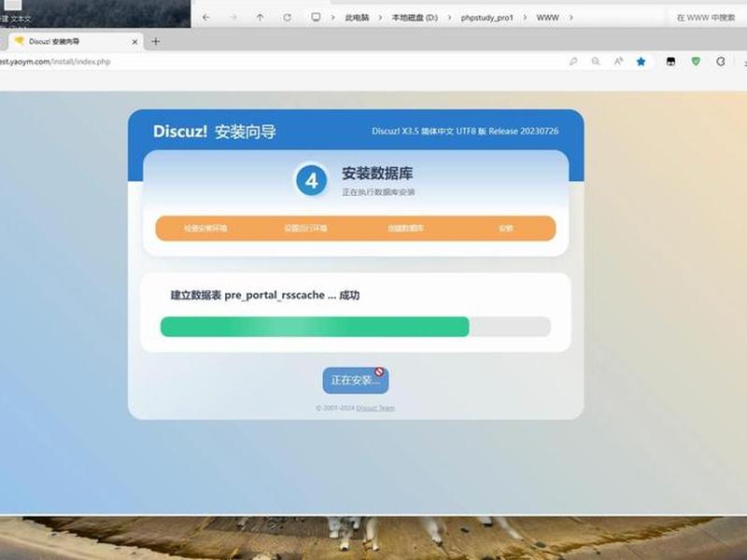This screenshot has height=560, width=747.
Task: Open the Discuz! Team footer link
Action: click(375, 408)
